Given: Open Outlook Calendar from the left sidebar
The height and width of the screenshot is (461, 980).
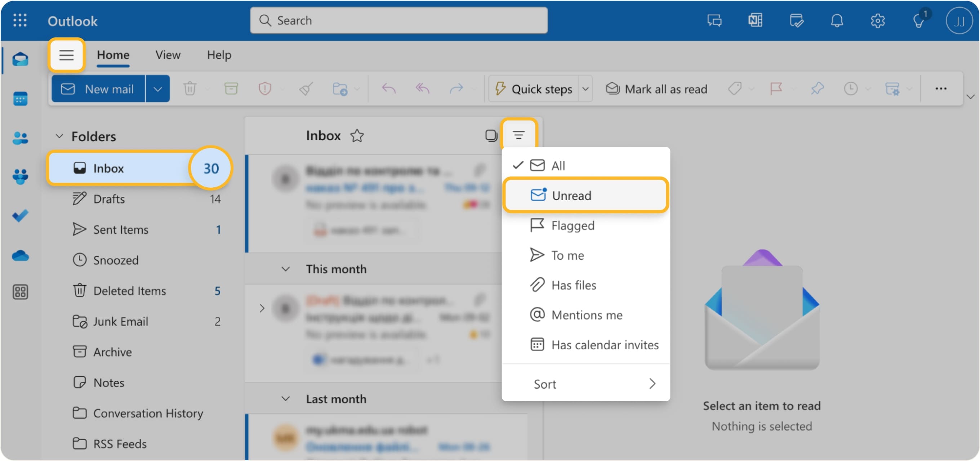Looking at the screenshot, I should click(x=21, y=99).
